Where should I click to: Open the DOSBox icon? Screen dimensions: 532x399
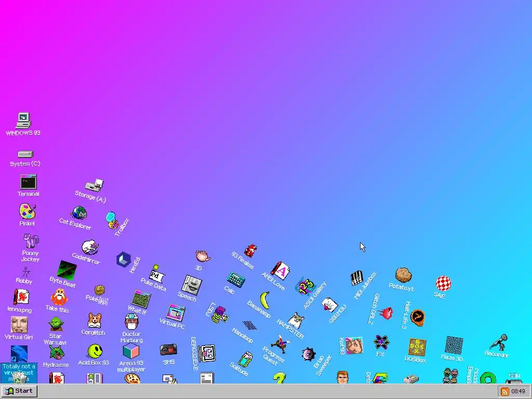tap(417, 347)
